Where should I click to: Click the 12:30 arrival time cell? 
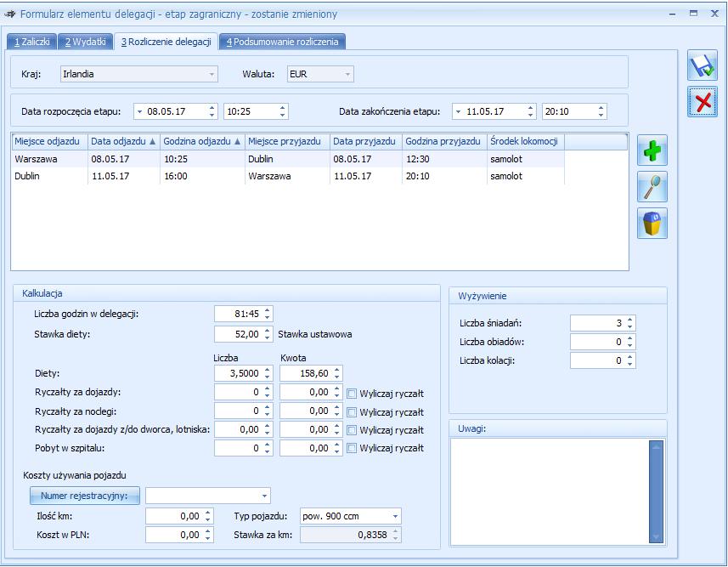coord(444,159)
